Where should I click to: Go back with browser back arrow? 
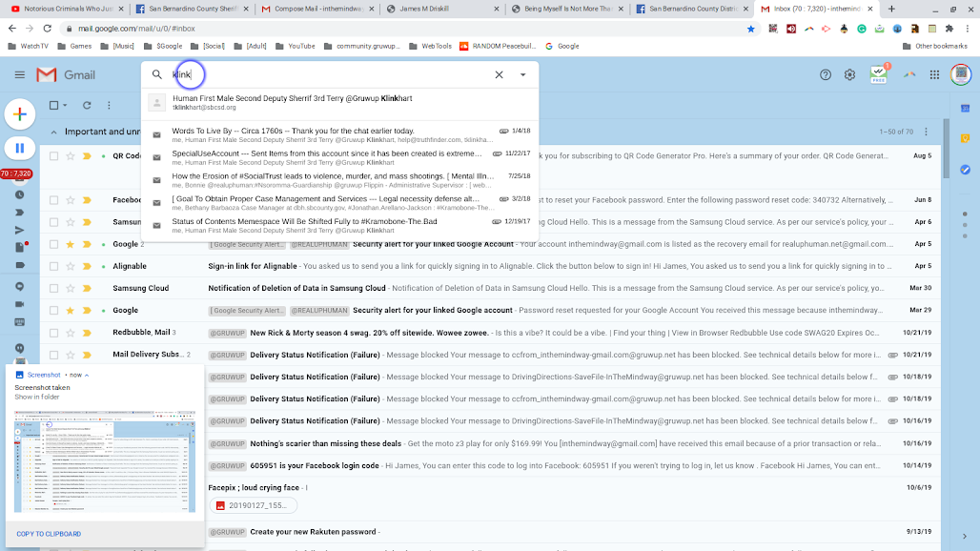pyautogui.click(x=11, y=29)
